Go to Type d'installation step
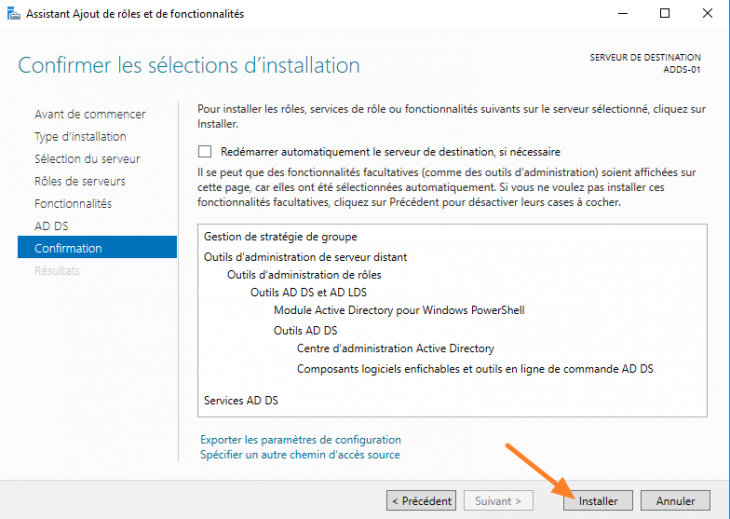 (80, 136)
